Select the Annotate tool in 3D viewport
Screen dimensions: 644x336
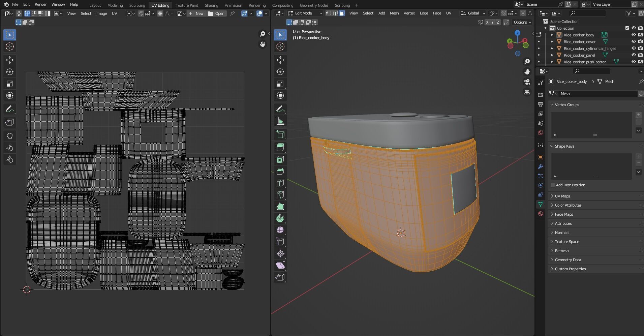coord(280,109)
